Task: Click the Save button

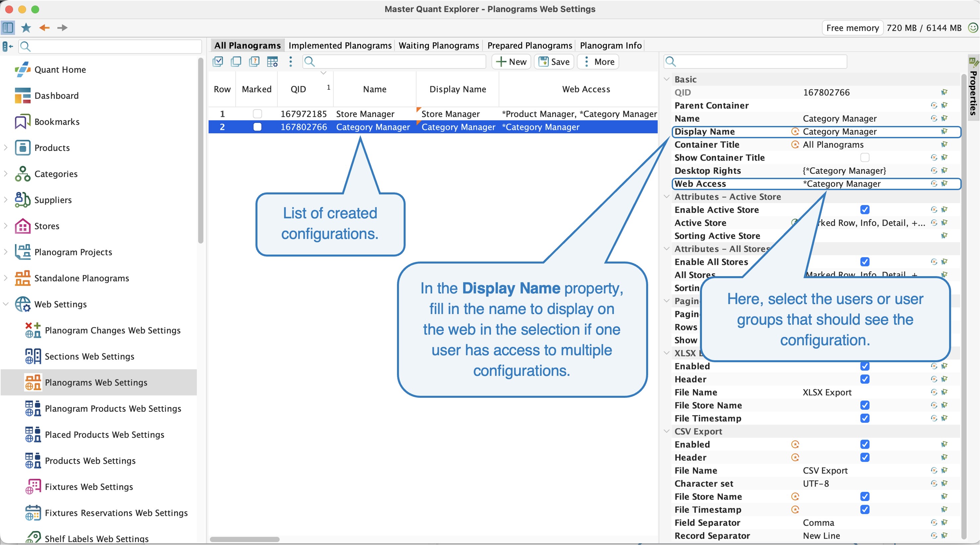Action: coord(554,62)
